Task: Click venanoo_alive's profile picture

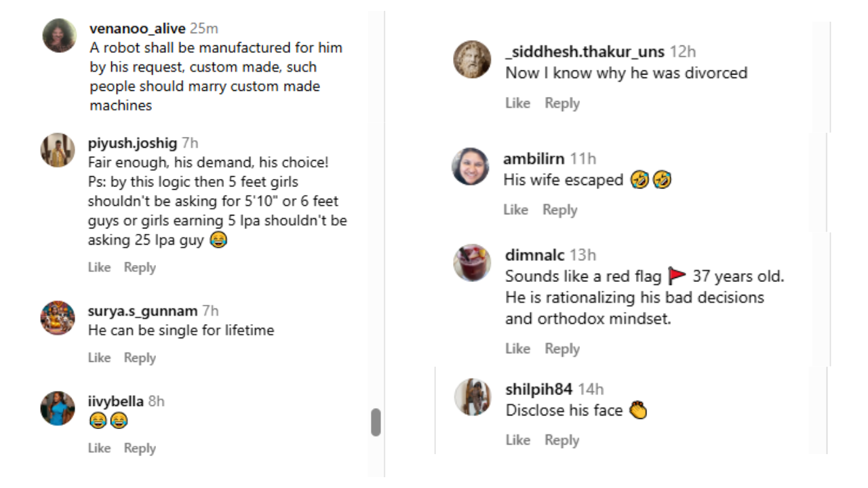Action: (60, 35)
